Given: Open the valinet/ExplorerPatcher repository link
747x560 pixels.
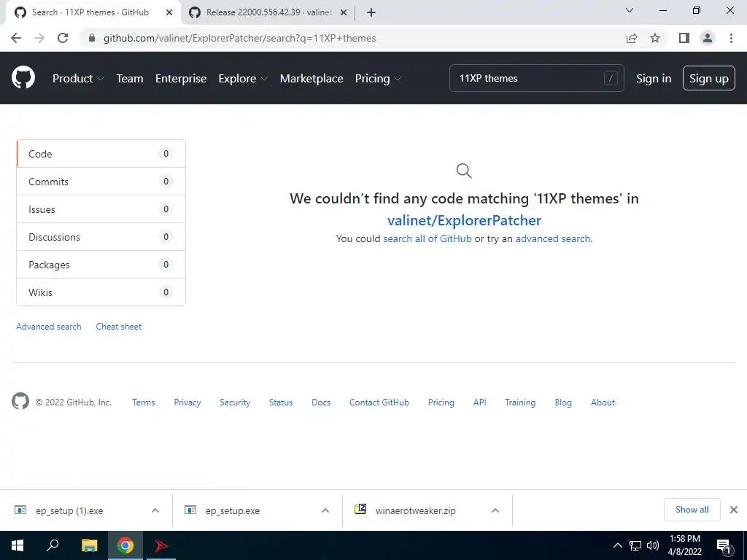Looking at the screenshot, I should (465, 220).
